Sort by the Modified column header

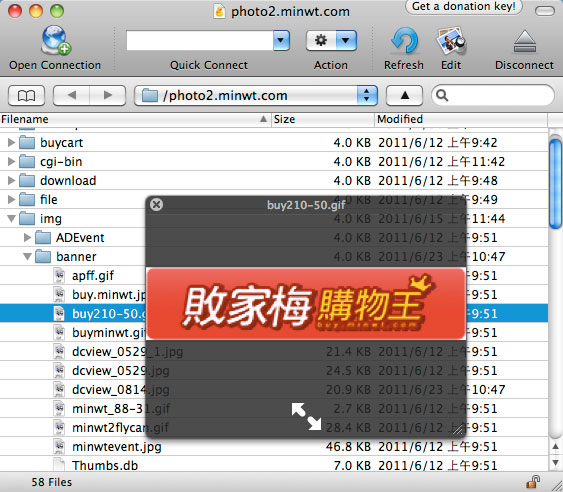coord(461,119)
